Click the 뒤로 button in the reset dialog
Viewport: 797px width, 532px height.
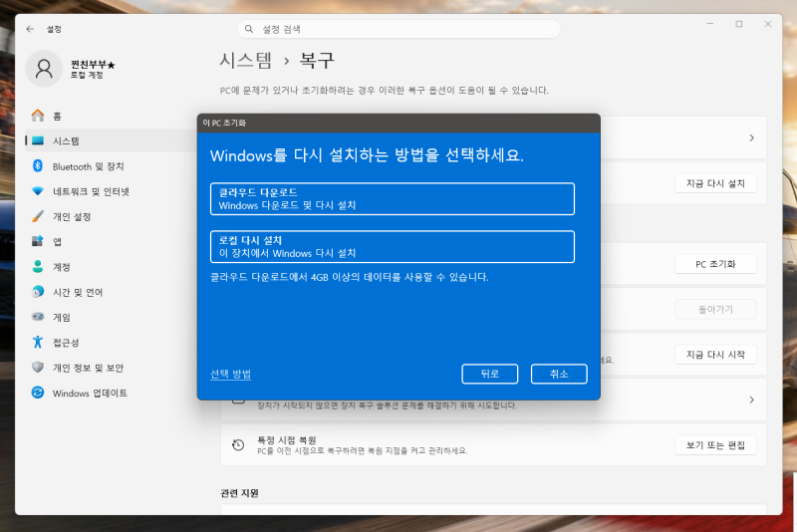pyautogui.click(x=489, y=374)
